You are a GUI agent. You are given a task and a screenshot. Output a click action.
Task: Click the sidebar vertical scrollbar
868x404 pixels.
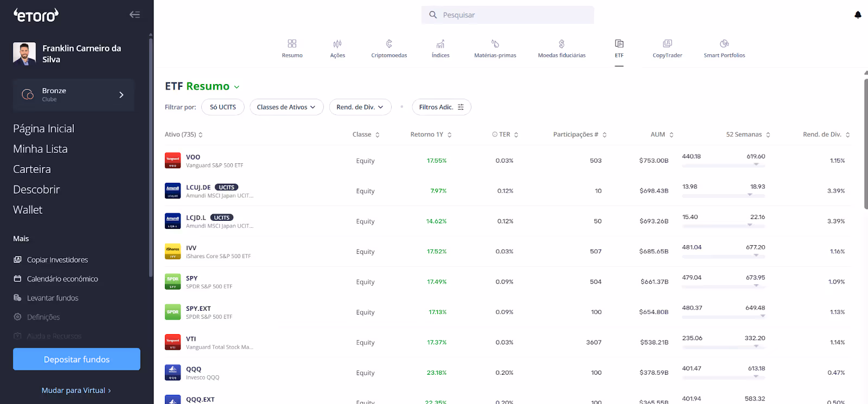pyautogui.click(x=151, y=157)
